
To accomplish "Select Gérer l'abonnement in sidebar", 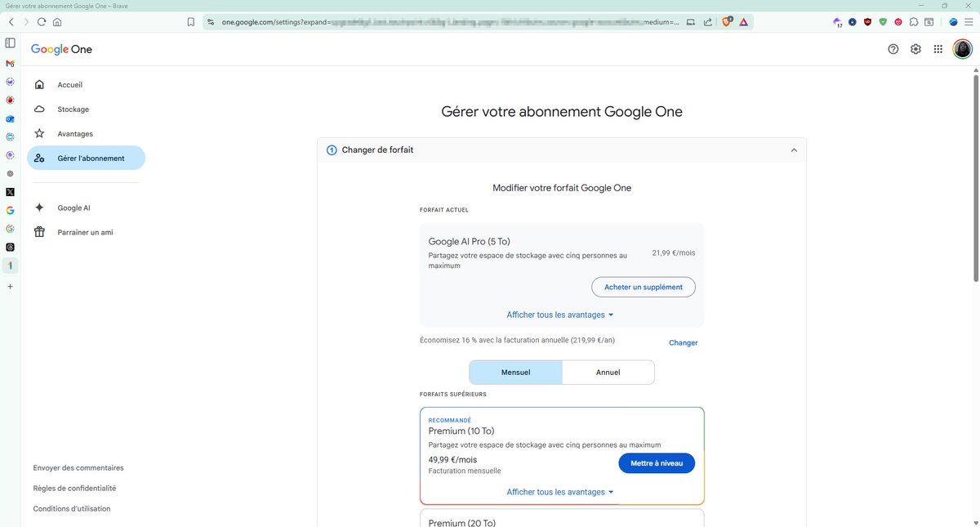I will 86,158.
